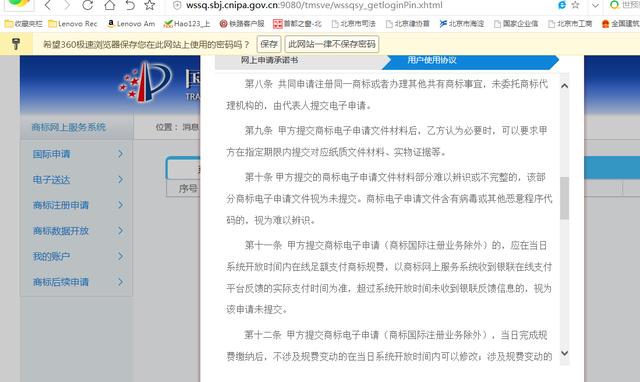Open the 北京市司法 bookmark
Screen dimensions: 640x382
(353, 24)
